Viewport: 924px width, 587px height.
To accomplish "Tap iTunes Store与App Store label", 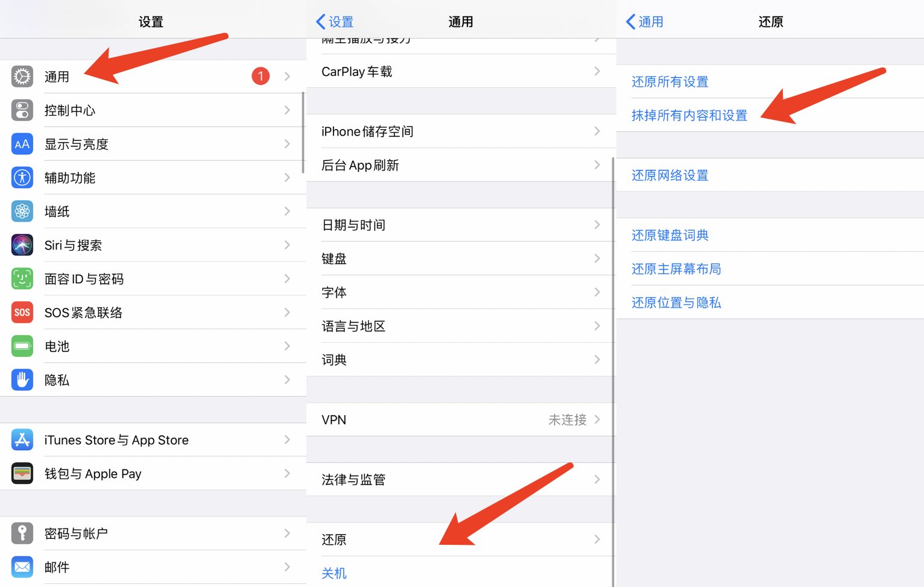I will click(116, 440).
